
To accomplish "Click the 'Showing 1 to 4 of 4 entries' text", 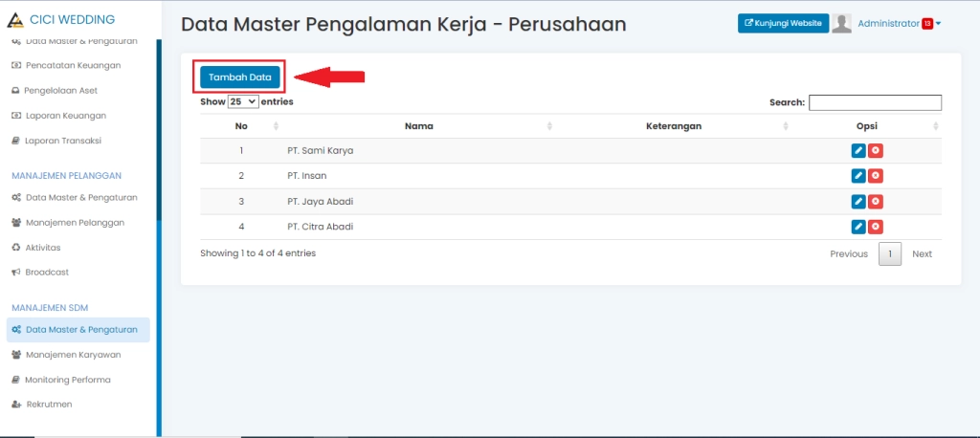I will pos(257,253).
